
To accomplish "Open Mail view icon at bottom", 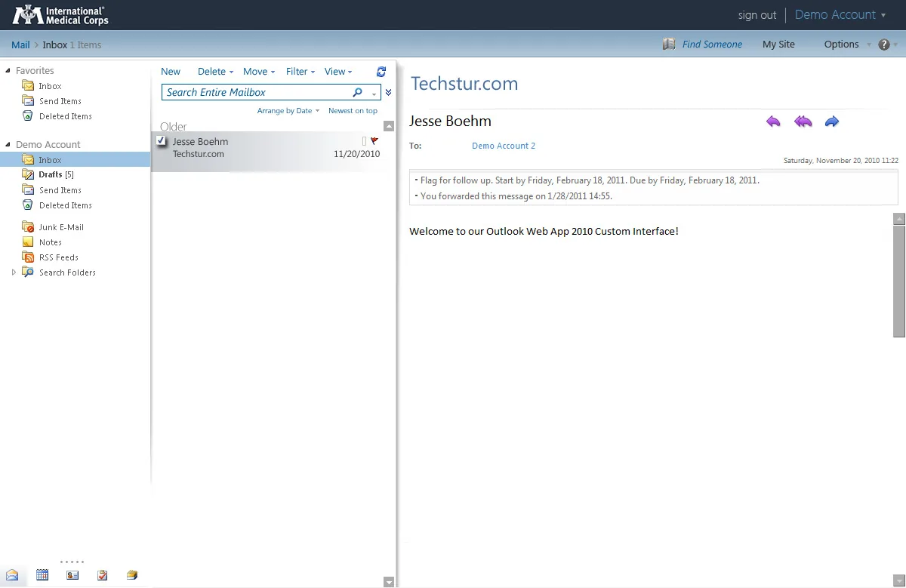I will (12, 575).
